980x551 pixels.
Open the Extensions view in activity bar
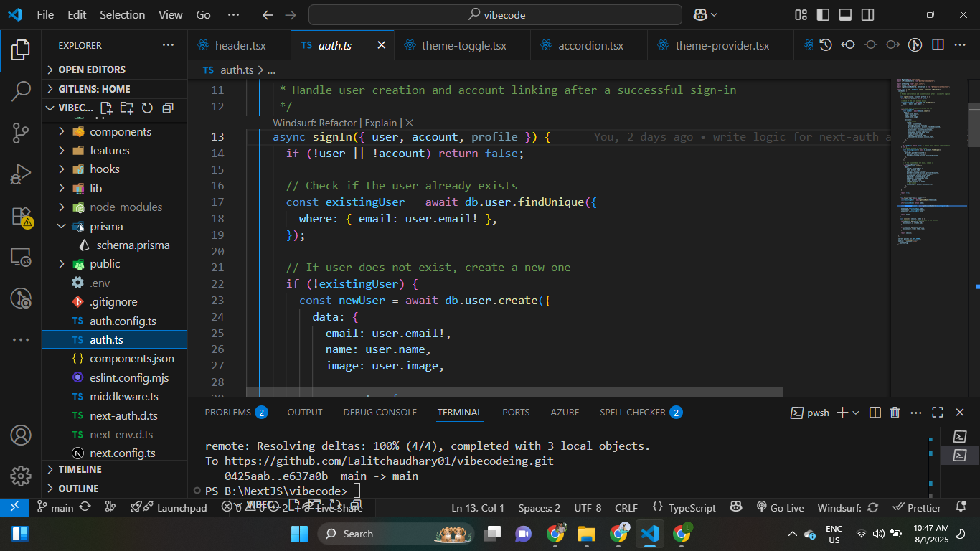tap(21, 216)
